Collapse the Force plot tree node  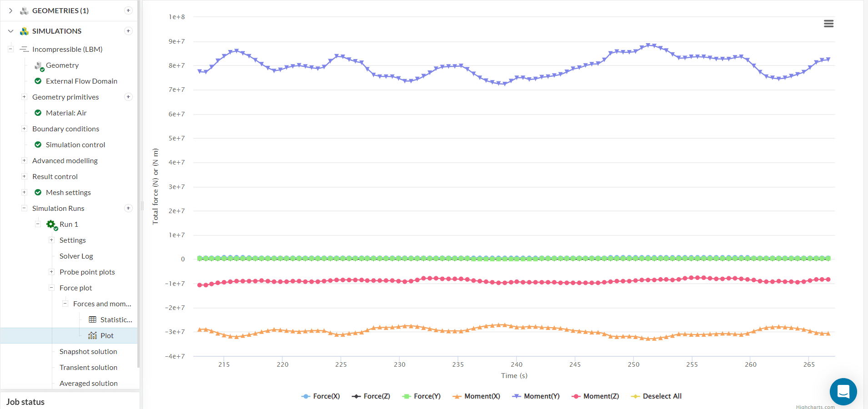[51, 288]
